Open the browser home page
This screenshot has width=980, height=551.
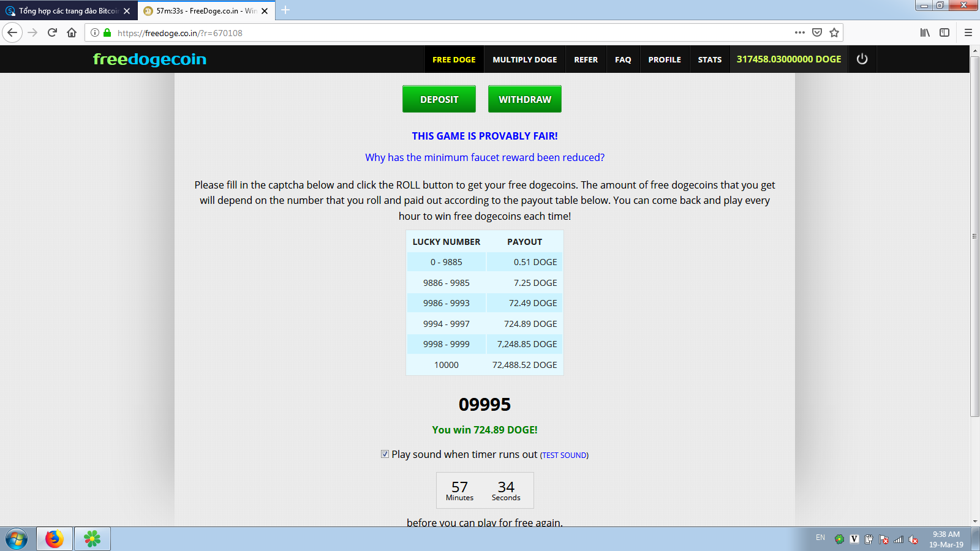(x=72, y=32)
